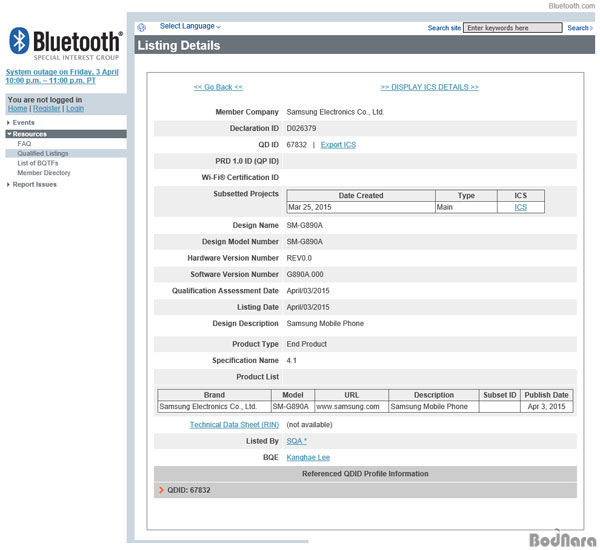Focus the Search site keyword field
Viewport: 600px width, 550px height.
coord(512,28)
